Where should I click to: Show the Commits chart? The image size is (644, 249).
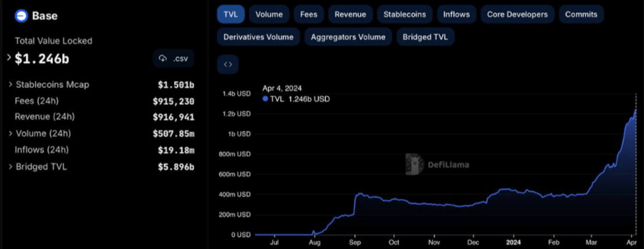tap(581, 15)
